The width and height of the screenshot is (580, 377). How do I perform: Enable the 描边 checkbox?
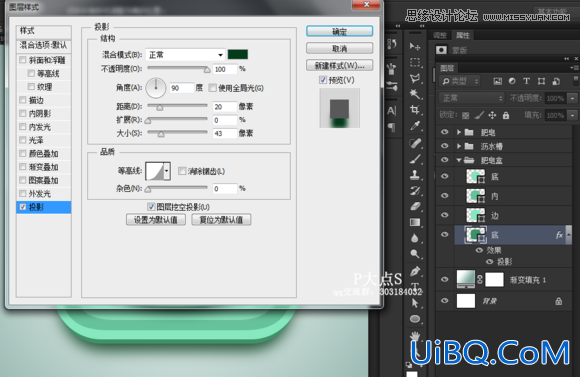click(x=23, y=100)
